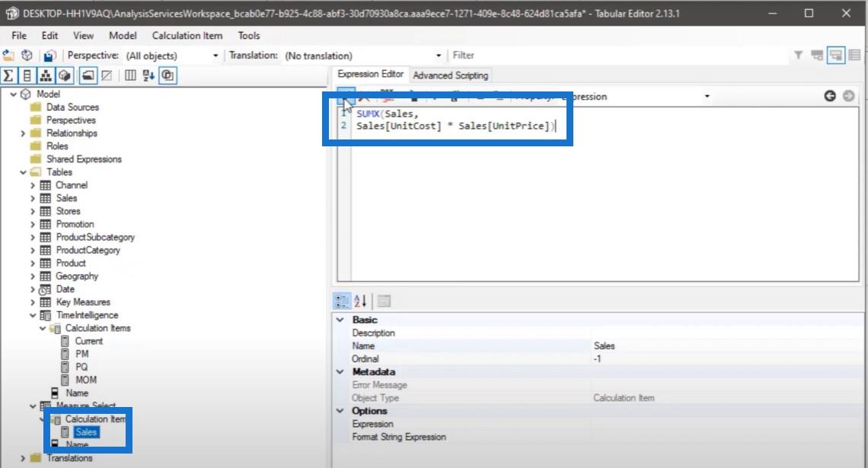Toggle alphabetical A-Z sort button

148,75
